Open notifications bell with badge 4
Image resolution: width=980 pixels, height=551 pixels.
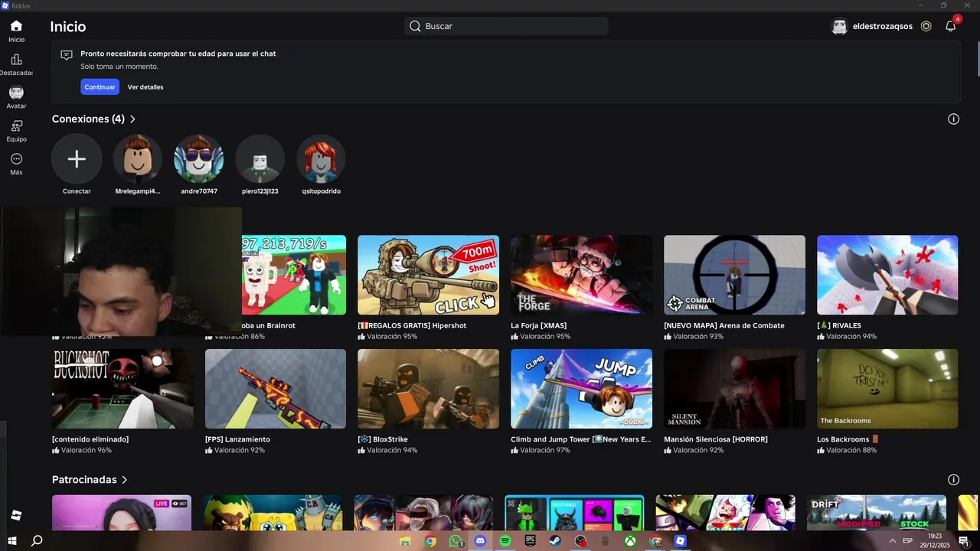point(951,25)
